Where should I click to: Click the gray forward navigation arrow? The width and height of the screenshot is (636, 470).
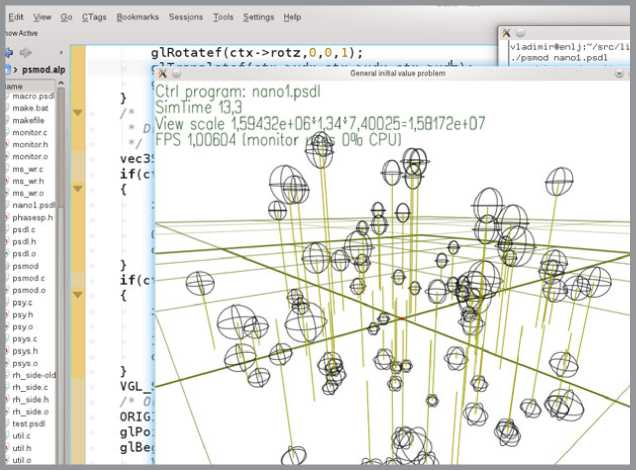pos(26,52)
